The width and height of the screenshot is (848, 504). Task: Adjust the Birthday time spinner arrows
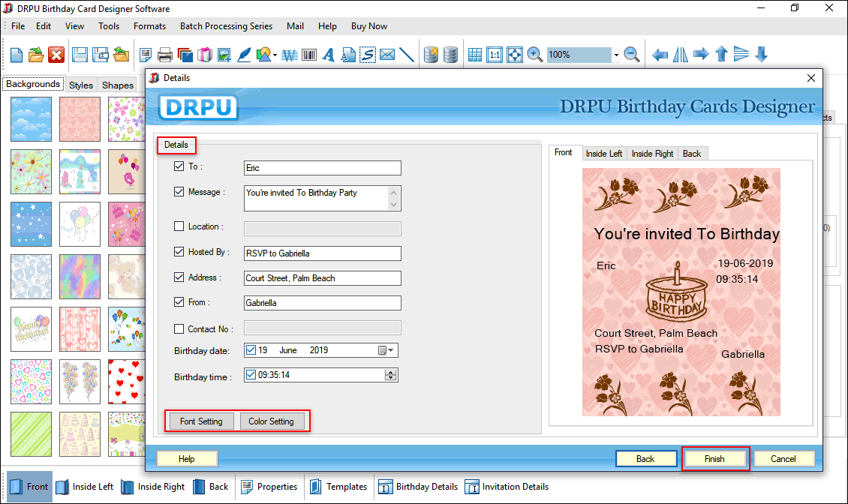tap(390, 375)
